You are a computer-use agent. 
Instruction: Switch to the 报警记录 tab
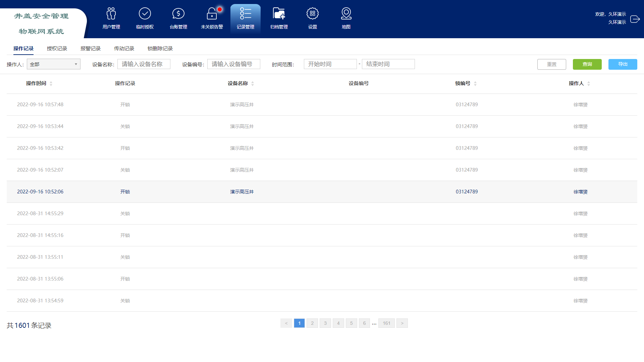(x=91, y=49)
